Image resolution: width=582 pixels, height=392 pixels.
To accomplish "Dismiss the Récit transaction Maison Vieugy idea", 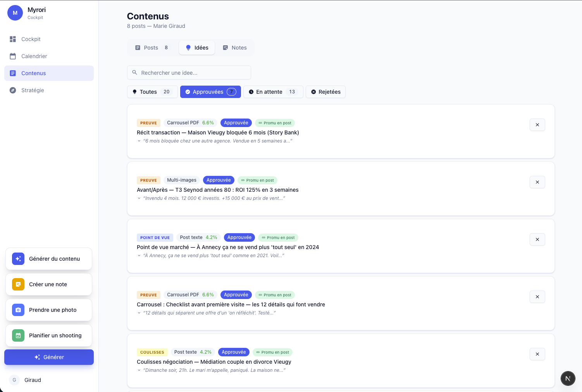I will click(x=537, y=125).
